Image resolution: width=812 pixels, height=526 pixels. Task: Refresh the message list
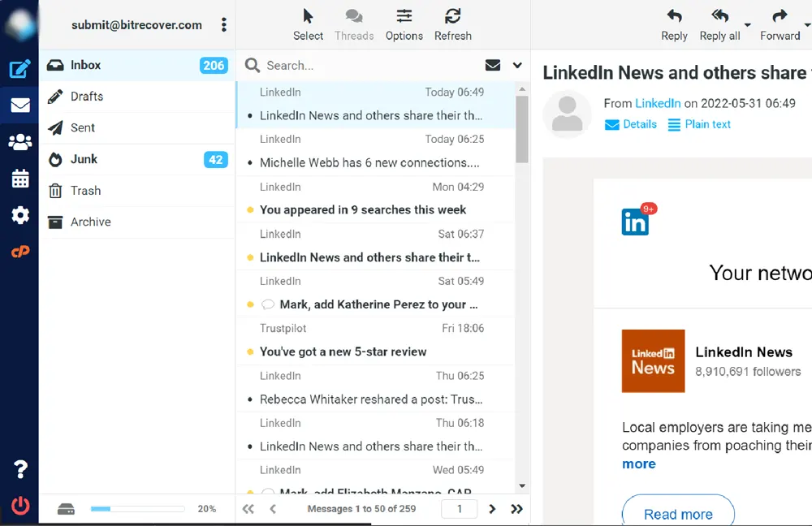(x=452, y=25)
